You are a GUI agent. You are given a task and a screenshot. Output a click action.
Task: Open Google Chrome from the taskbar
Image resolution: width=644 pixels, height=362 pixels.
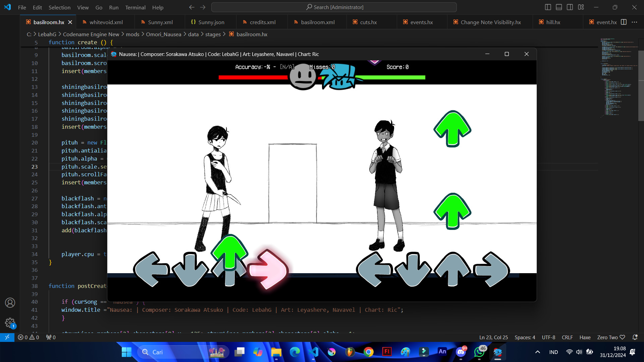368,352
